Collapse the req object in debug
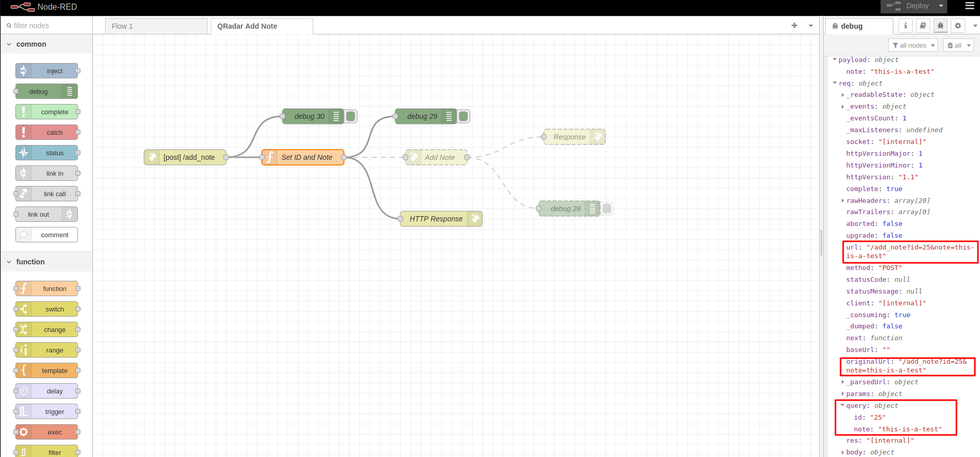This screenshot has width=980, height=457. (835, 83)
